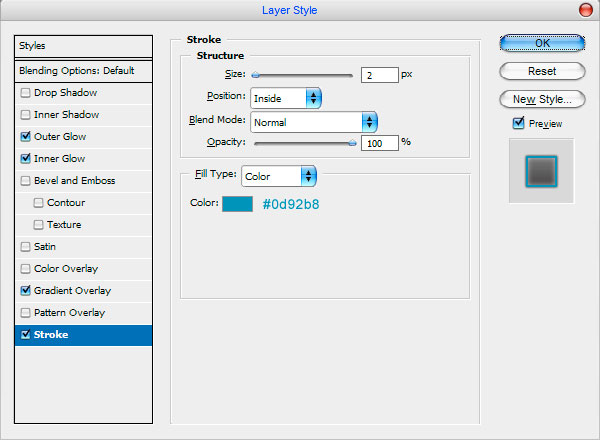This screenshot has height=440, width=600.
Task: Tick the Contour checkbox
Action: pyautogui.click(x=38, y=202)
